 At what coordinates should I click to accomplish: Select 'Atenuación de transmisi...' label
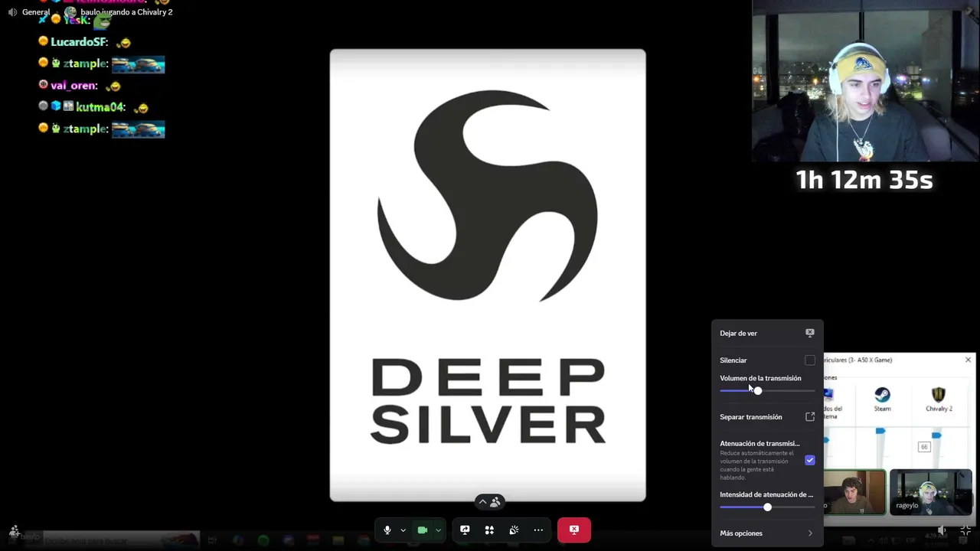[x=759, y=444]
